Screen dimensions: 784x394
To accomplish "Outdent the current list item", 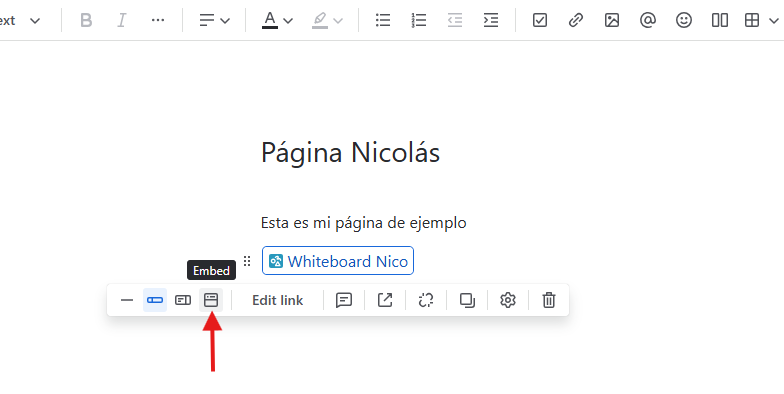I will coord(454,20).
